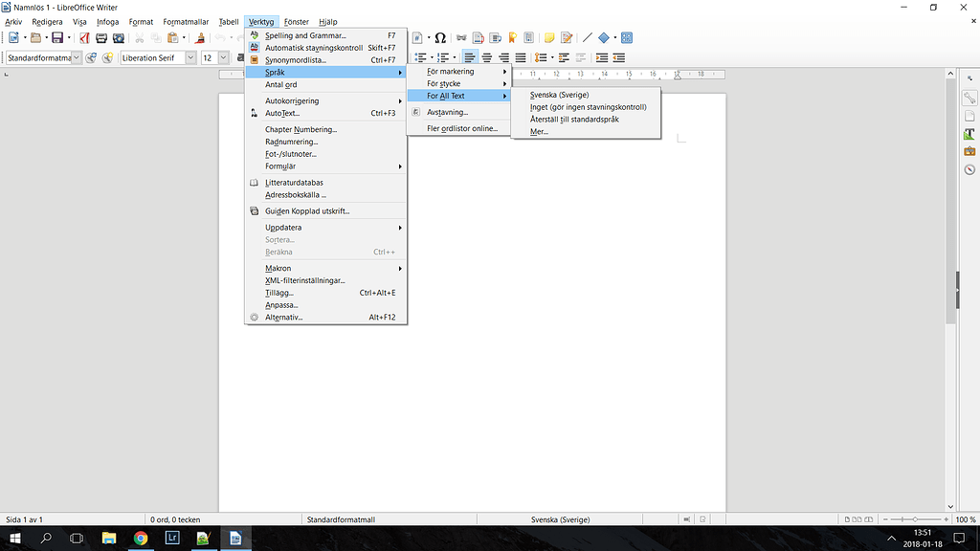Toggle centered paragraph alignment
Screen dimensions: 980x551
click(x=486, y=56)
